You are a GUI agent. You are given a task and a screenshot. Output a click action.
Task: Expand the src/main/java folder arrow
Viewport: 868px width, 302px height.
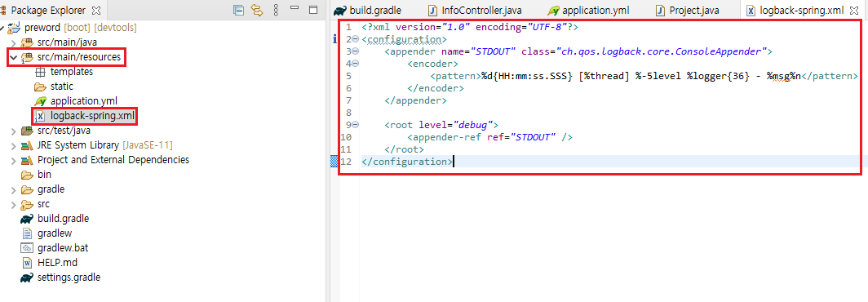pyautogui.click(x=14, y=42)
